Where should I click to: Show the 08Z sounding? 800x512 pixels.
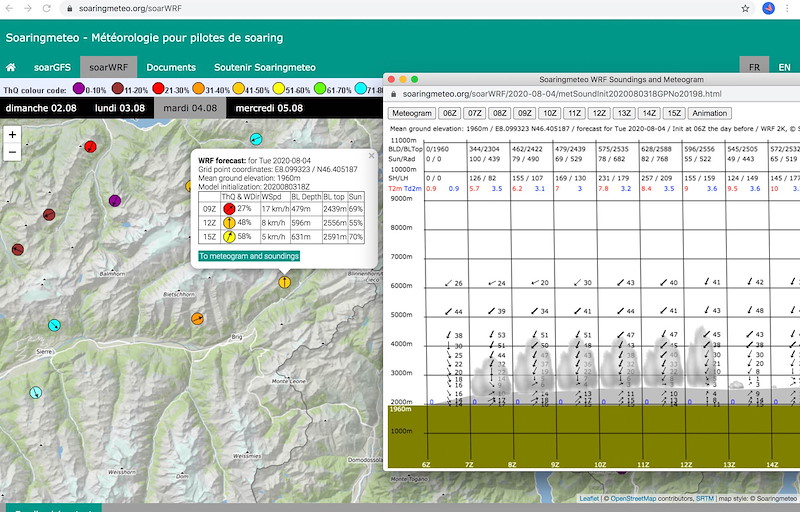point(499,113)
